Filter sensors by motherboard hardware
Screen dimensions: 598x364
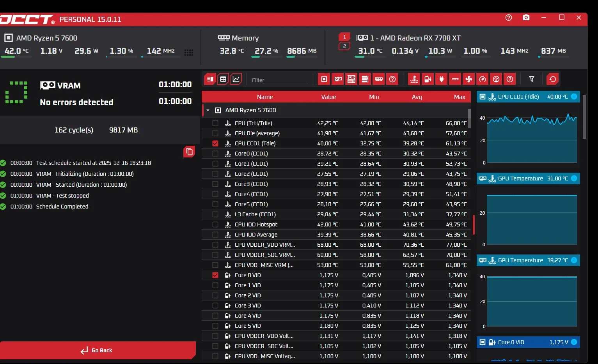[351, 79]
